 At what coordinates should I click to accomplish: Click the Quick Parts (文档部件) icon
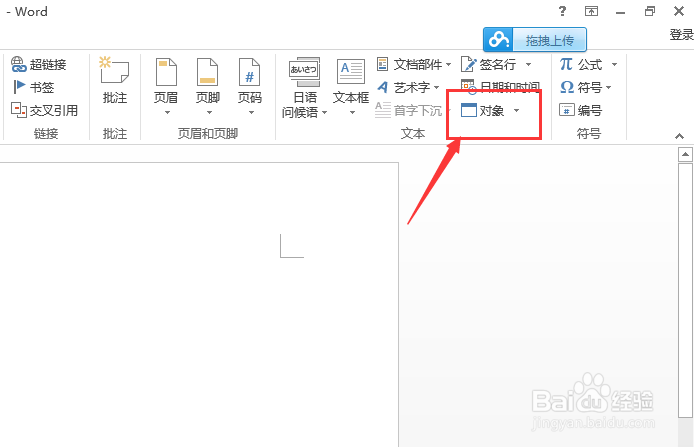pos(382,64)
